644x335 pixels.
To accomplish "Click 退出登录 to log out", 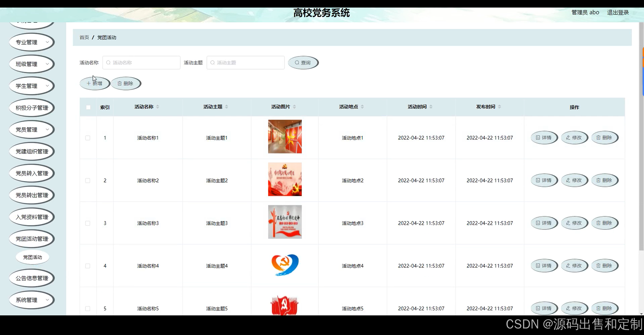I will pyautogui.click(x=618, y=12).
